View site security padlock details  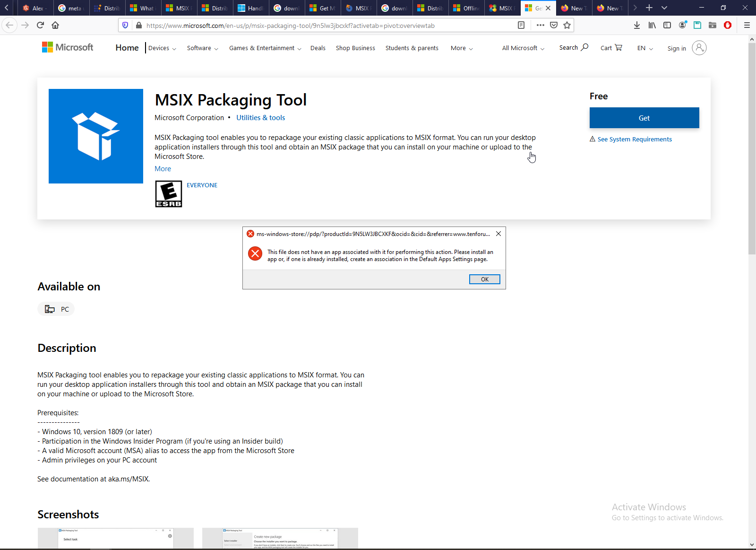coord(138,26)
